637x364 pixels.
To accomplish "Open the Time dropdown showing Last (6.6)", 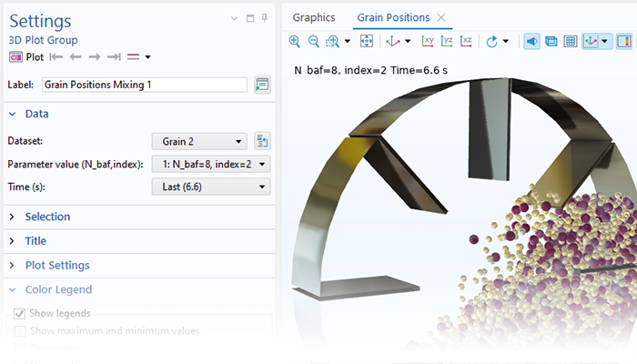I will tap(210, 187).
